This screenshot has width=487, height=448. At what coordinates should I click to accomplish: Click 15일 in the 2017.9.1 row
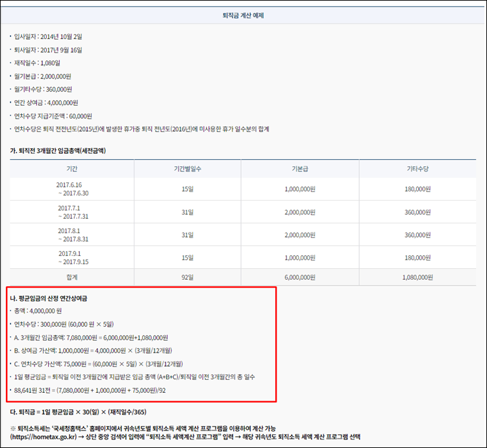point(187,258)
